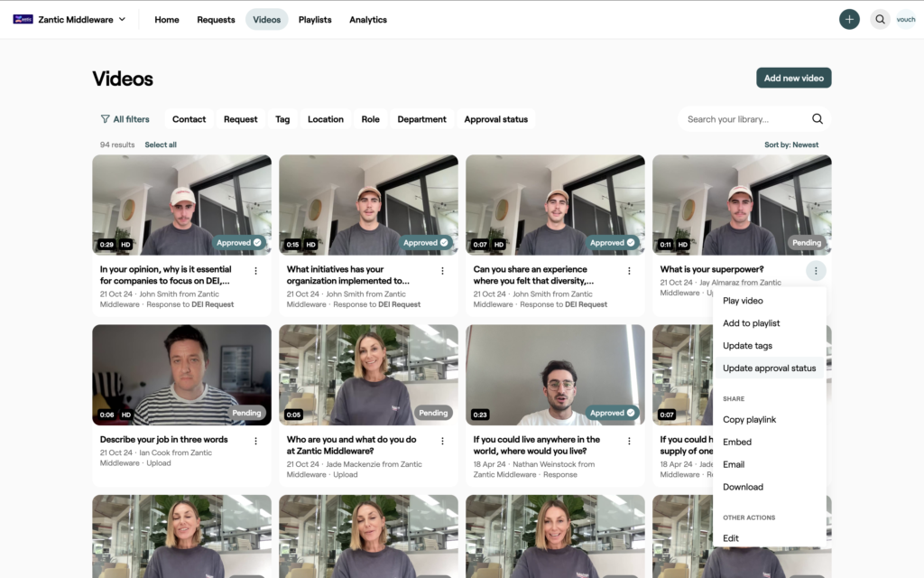Screen dimensions: 924x578
Task: Select the Videos tab
Action: coord(267,20)
